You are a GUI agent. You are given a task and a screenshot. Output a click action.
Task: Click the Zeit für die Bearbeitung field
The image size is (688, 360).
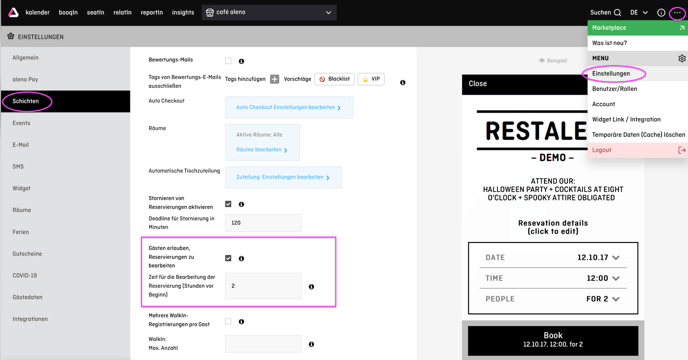point(263,286)
